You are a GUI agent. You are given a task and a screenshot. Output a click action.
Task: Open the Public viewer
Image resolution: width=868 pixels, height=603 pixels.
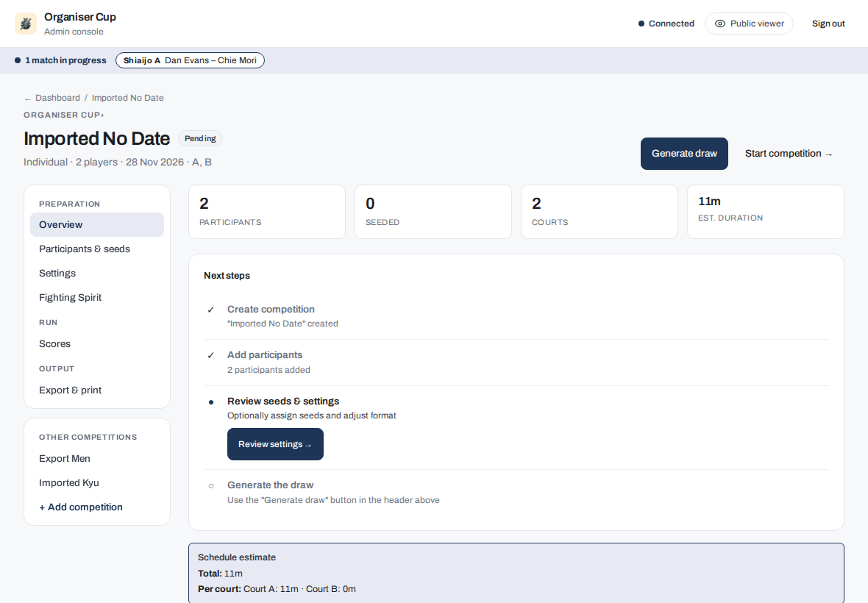pos(749,24)
